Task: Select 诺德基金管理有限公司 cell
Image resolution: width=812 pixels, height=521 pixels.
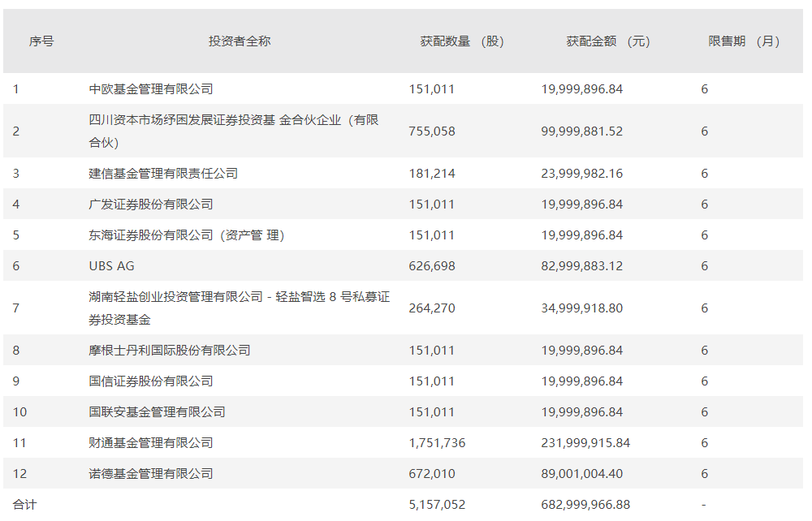Action: [x=151, y=474]
